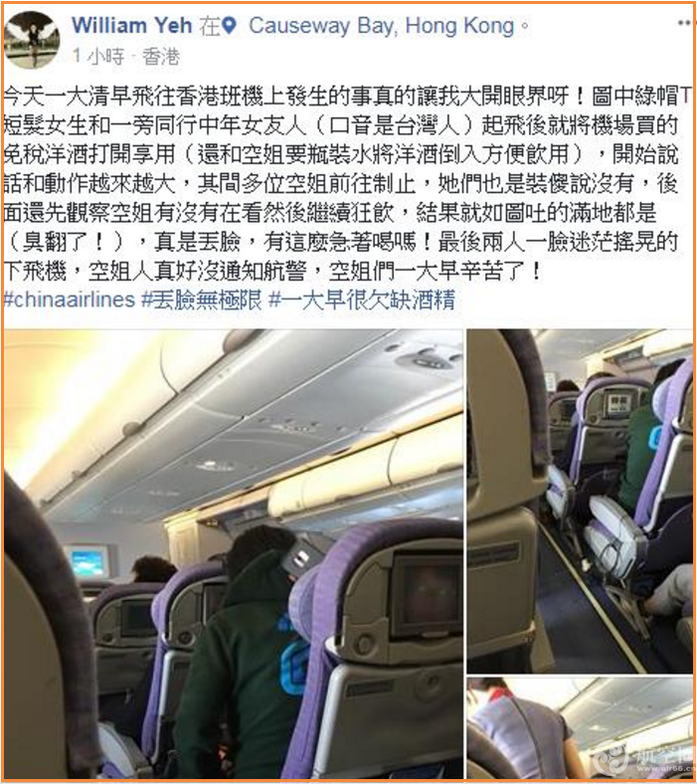Click the post body text
Screen dimensions: 697x784
point(341,183)
